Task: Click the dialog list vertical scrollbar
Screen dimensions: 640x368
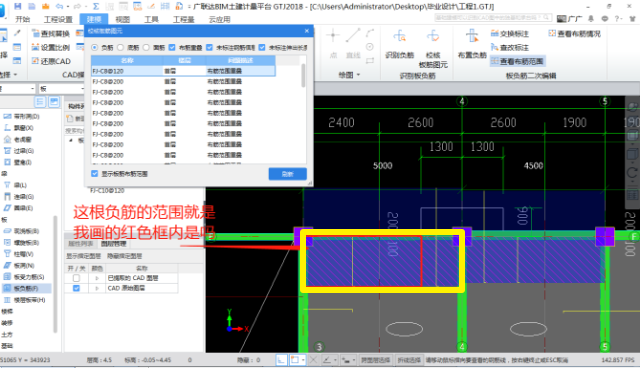Action: coord(303,75)
